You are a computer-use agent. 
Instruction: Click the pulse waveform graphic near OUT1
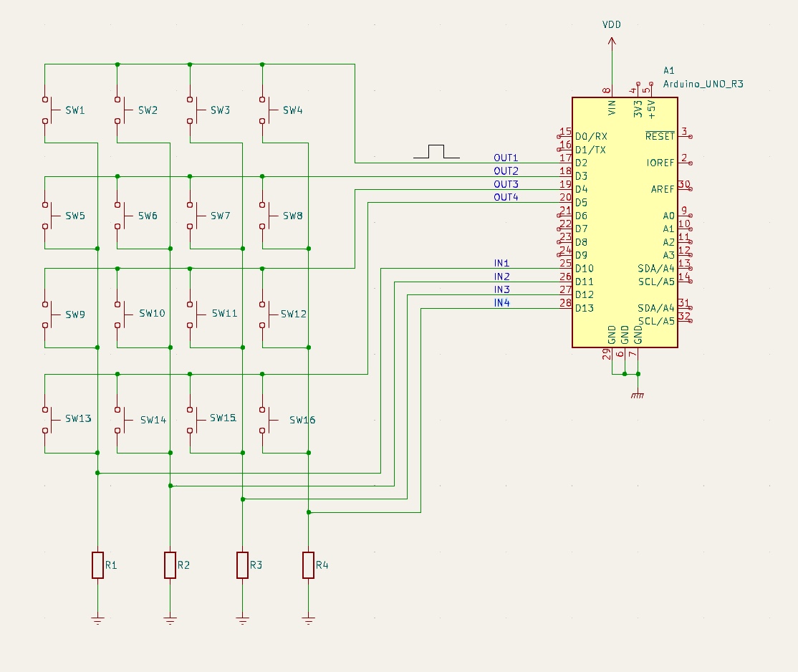point(435,151)
